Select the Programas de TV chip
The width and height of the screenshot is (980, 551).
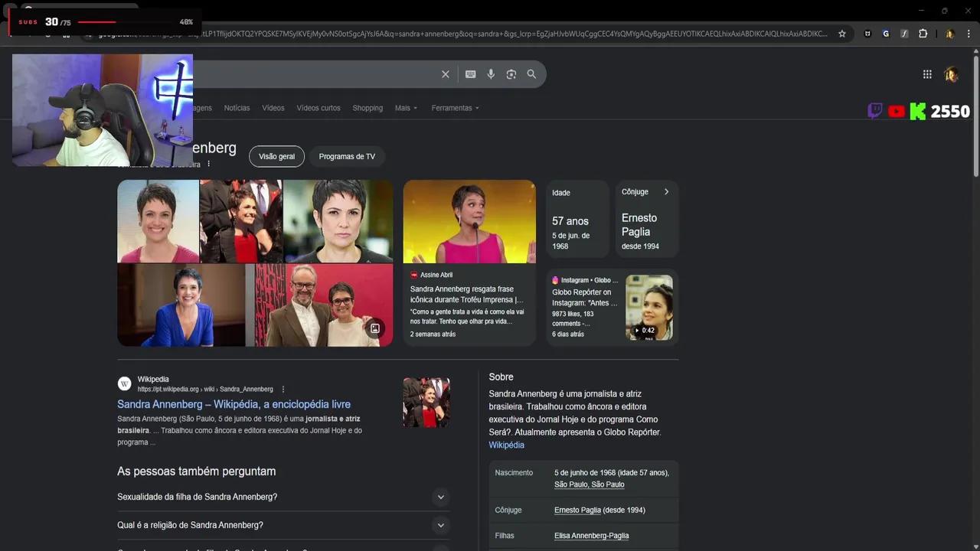[347, 157]
